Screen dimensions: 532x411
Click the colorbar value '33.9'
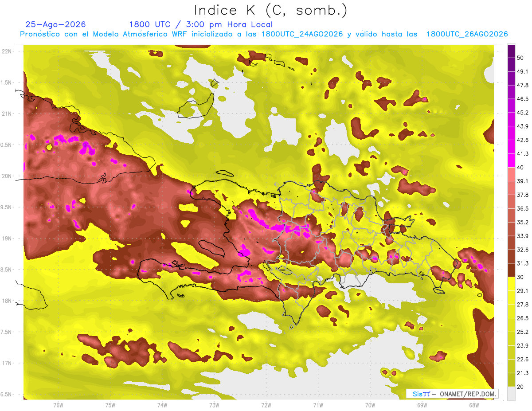(x=522, y=236)
